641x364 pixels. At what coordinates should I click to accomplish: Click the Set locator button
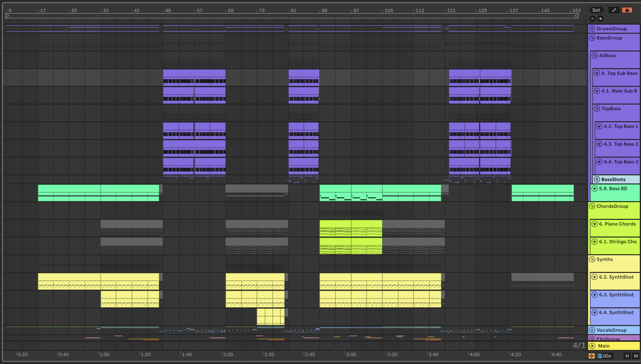596,10
